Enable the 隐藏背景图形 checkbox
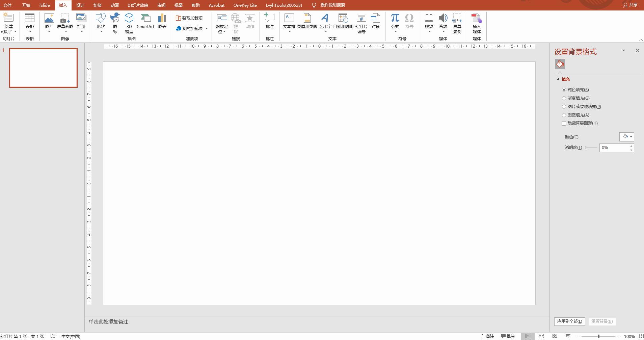Viewport: 644px width, 340px height. pyautogui.click(x=580, y=123)
